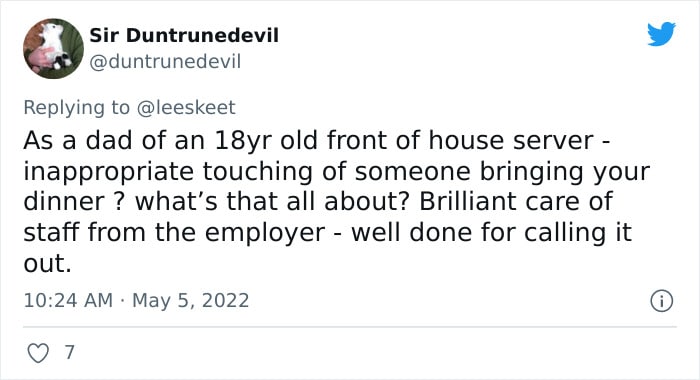Screen dimensions: 700x380
Task: Click the Twitter bird logo
Action: (661, 33)
